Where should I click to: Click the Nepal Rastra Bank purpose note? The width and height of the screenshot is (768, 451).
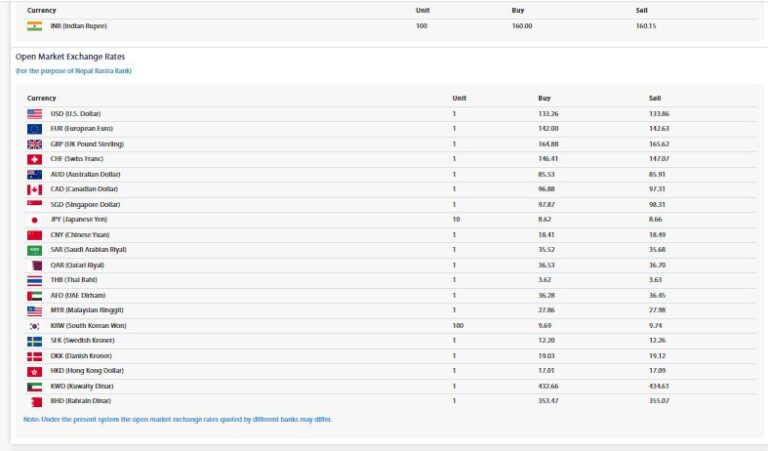point(73,71)
